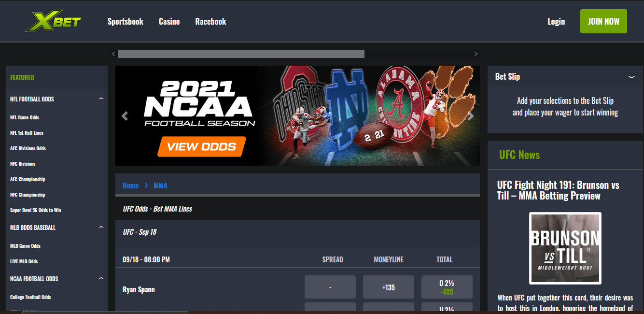Open the Sportsbook menu

[x=126, y=21]
